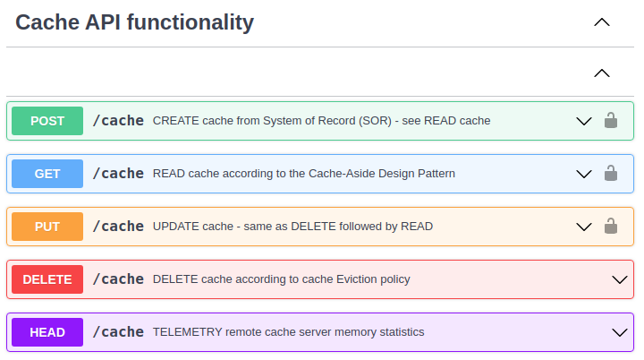Image resolution: width=644 pixels, height=360 pixels.
Task: Expand the GET /cache operation chevron
Action: click(584, 174)
